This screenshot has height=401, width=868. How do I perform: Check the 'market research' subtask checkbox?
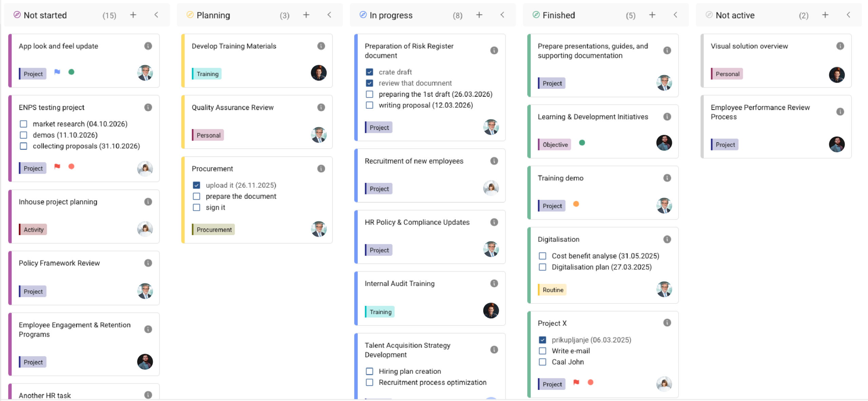click(23, 124)
